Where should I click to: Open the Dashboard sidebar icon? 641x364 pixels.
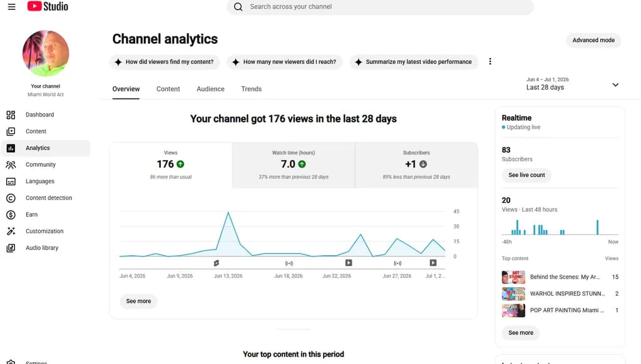11,115
